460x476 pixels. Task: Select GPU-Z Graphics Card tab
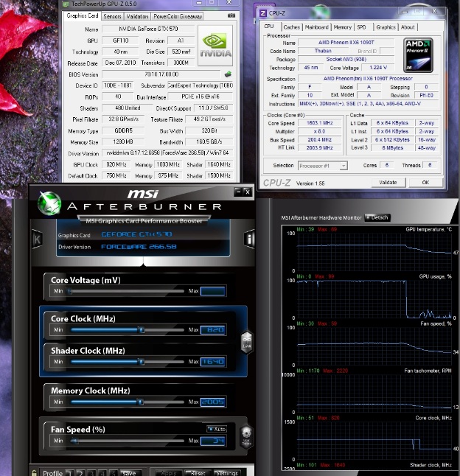point(83,15)
